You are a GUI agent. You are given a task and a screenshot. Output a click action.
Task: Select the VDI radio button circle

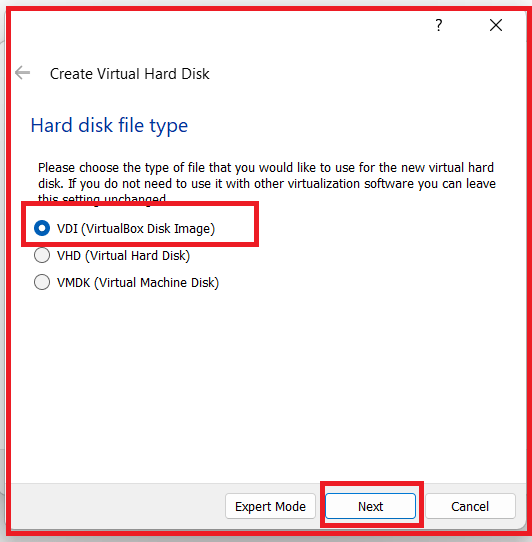[42, 228]
